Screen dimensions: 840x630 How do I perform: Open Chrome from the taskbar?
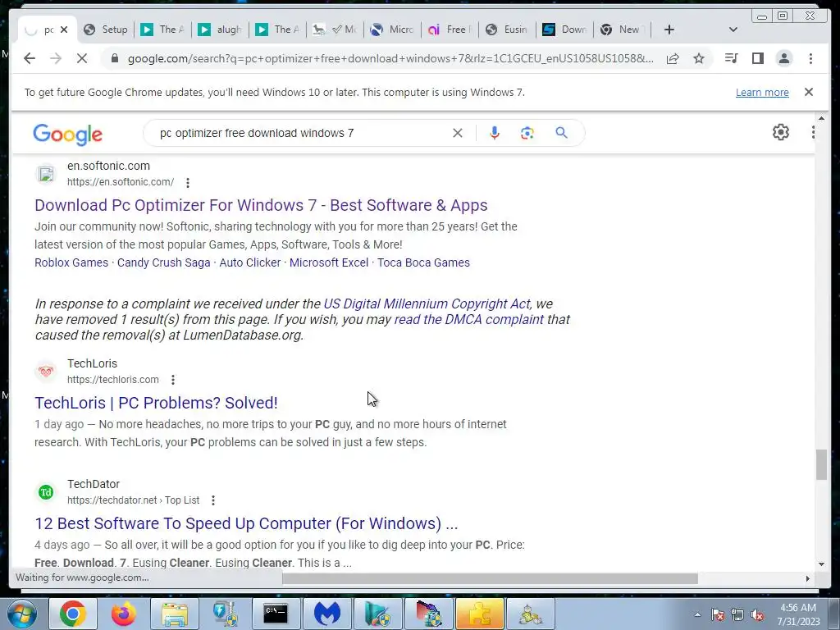click(x=72, y=614)
